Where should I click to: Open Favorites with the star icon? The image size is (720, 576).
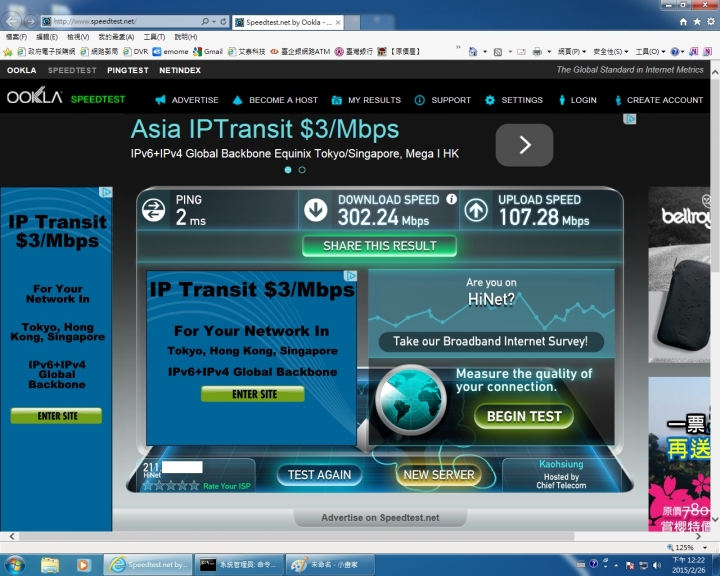(x=697, y=22)
